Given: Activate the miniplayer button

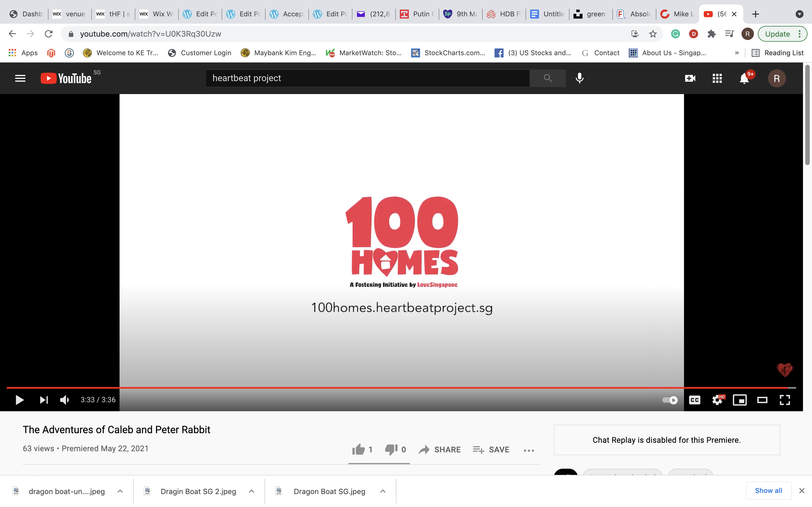Looking at the screenshot, I should (x=740, y=400).
